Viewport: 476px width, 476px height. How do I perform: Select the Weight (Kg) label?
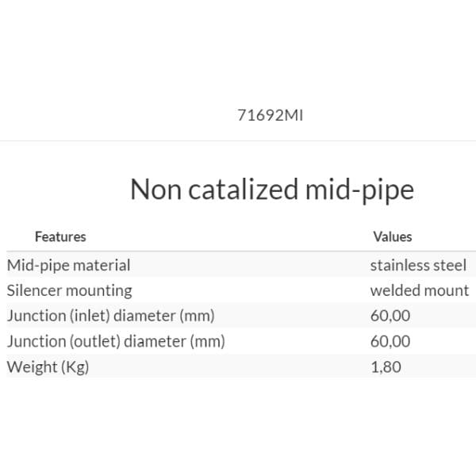(48, 367)
